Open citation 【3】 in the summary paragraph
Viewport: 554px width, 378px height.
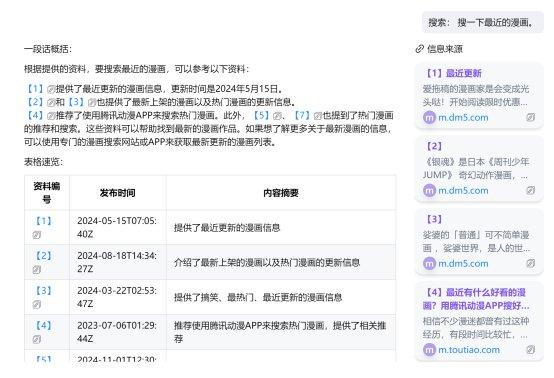point(76,102)
